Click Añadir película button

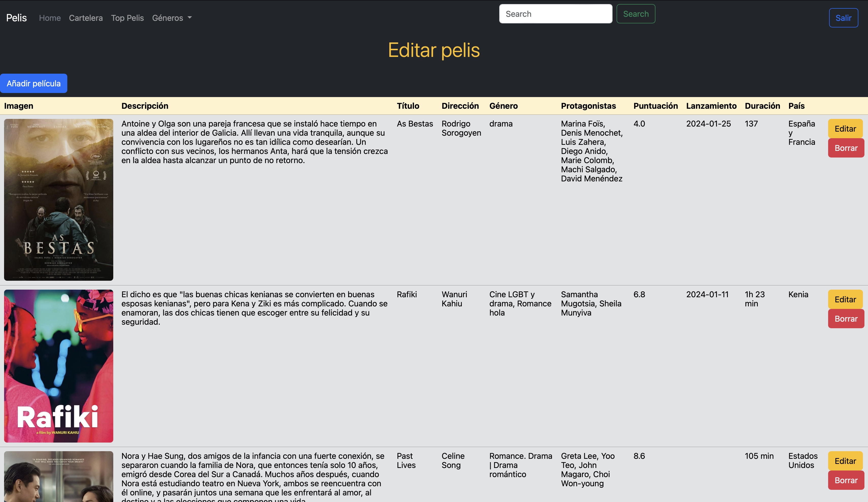(x=34, y=83)
